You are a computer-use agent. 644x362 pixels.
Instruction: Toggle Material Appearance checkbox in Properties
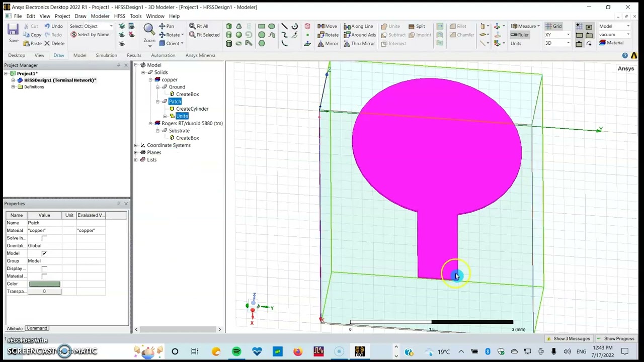[x=44, y=276]
